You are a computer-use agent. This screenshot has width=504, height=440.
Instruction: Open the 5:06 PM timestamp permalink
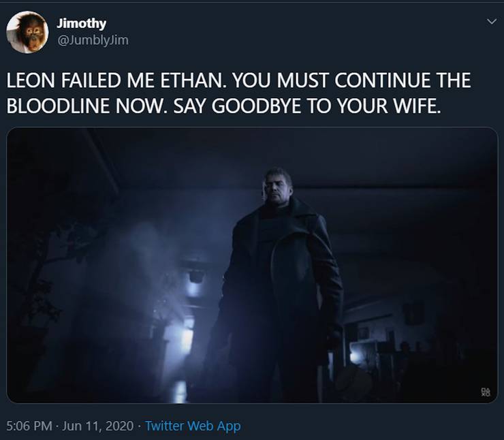coord(29,426)
